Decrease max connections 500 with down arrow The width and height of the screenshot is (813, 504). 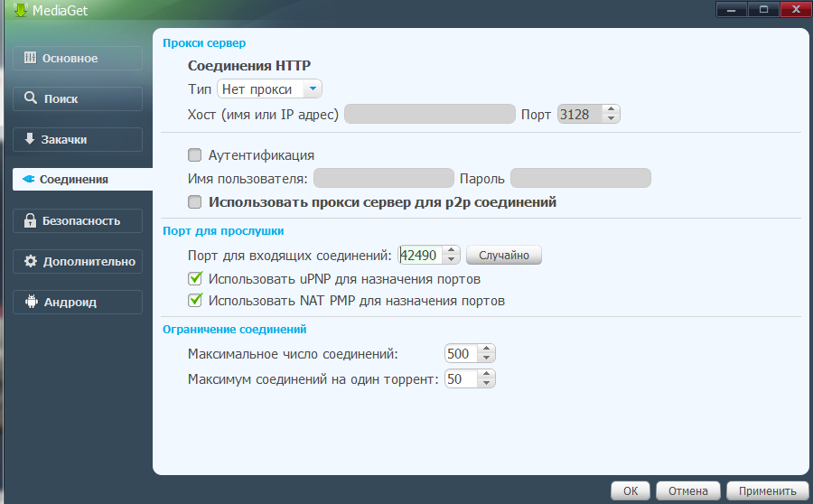point(486,359)
